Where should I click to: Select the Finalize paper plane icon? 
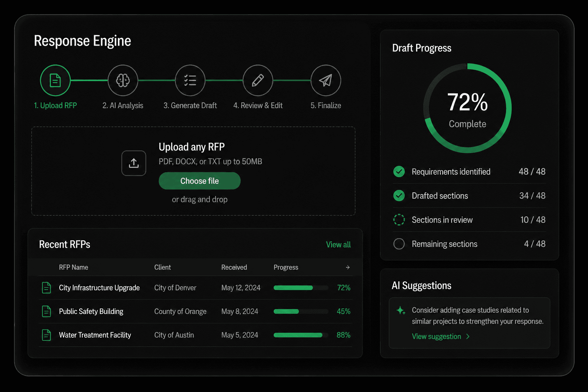click(x=326, y=80)
